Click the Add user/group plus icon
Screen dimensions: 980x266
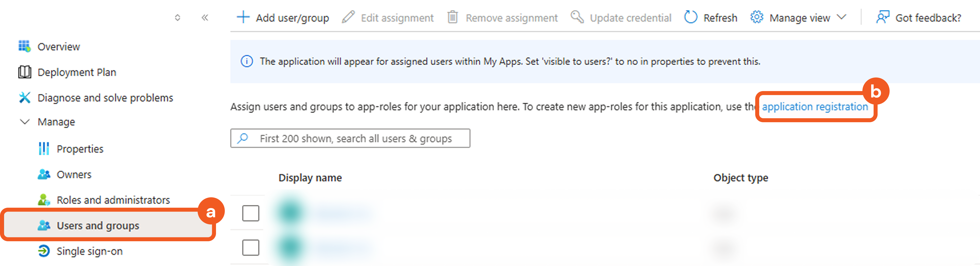click(243, 18)
